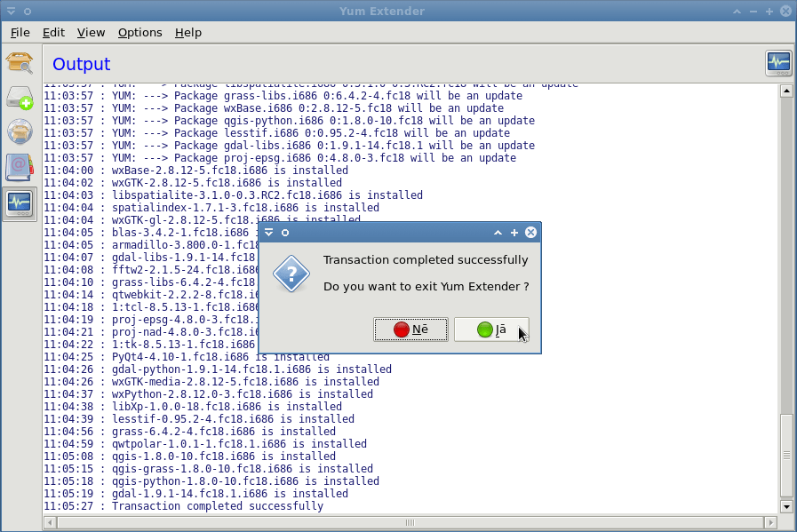Click the 'wxPython-2.8.12.0-3.fc18.i686 is installed' line
797x532 pixels.
pyautogui.click(x=209, y=393)
